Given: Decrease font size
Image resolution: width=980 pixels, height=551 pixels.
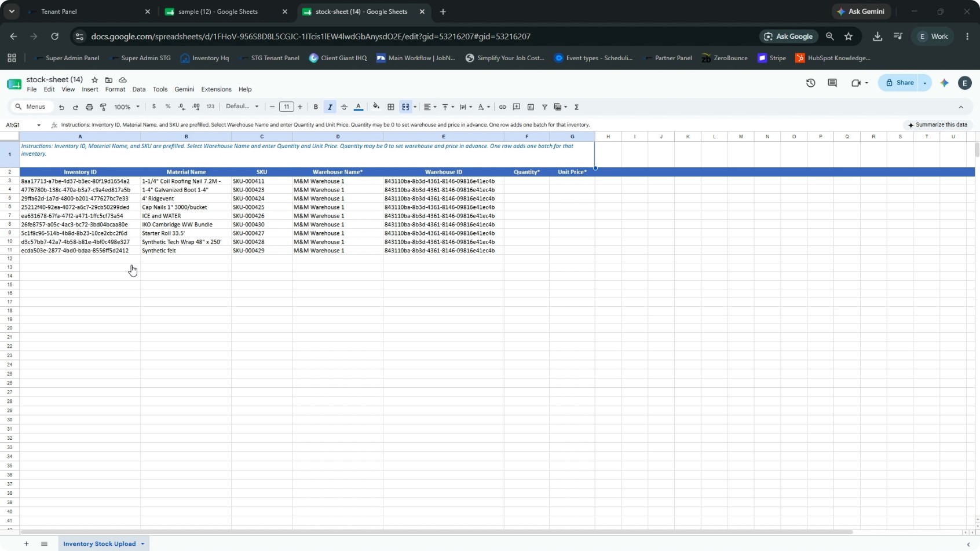Looking at the screenshot, I should click(x=272, y=106).
